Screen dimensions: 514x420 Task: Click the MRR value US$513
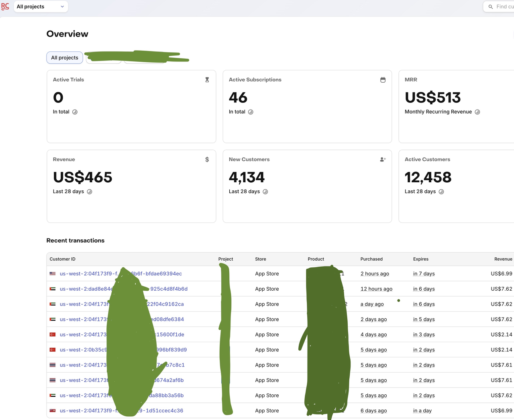[x=432, y=98]
